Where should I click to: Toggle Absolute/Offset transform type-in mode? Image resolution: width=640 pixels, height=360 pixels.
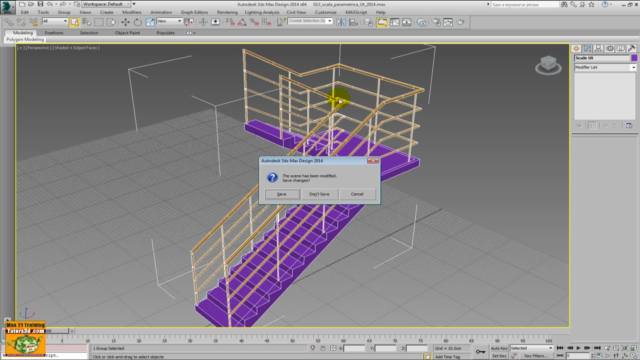333,348
